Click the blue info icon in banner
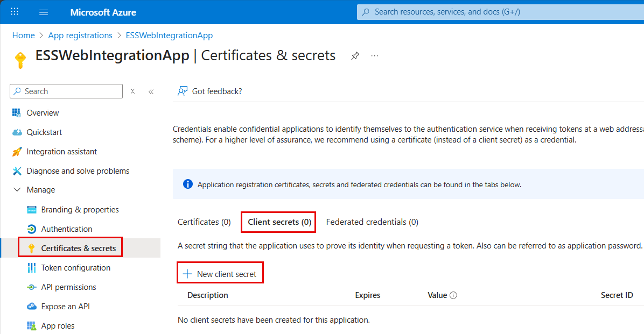 (x=188, y=184)
